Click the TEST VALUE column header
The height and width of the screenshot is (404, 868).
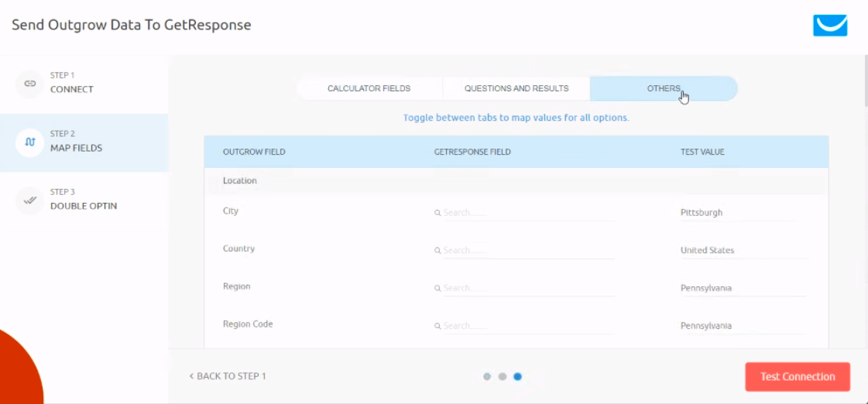point(702,152)
